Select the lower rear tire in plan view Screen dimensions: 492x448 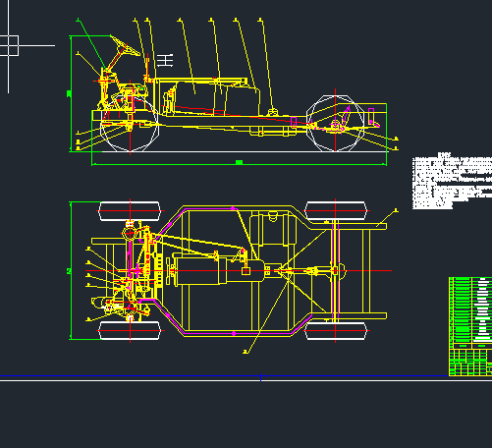[x=336, y=330]
